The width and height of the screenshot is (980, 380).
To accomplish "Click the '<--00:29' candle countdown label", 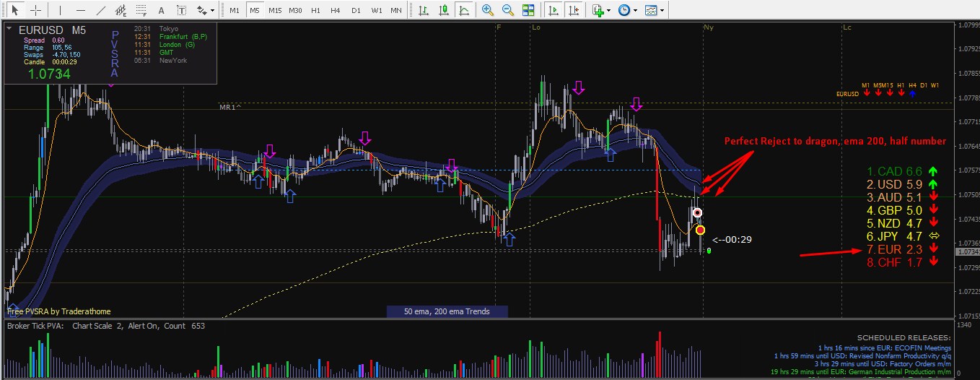I will click(732, 239).
